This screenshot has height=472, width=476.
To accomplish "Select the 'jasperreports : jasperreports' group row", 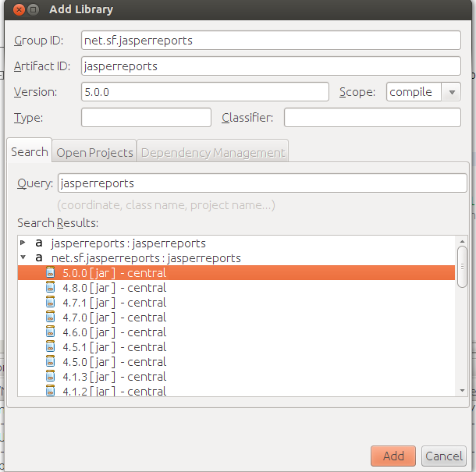I will pos(236,243).
